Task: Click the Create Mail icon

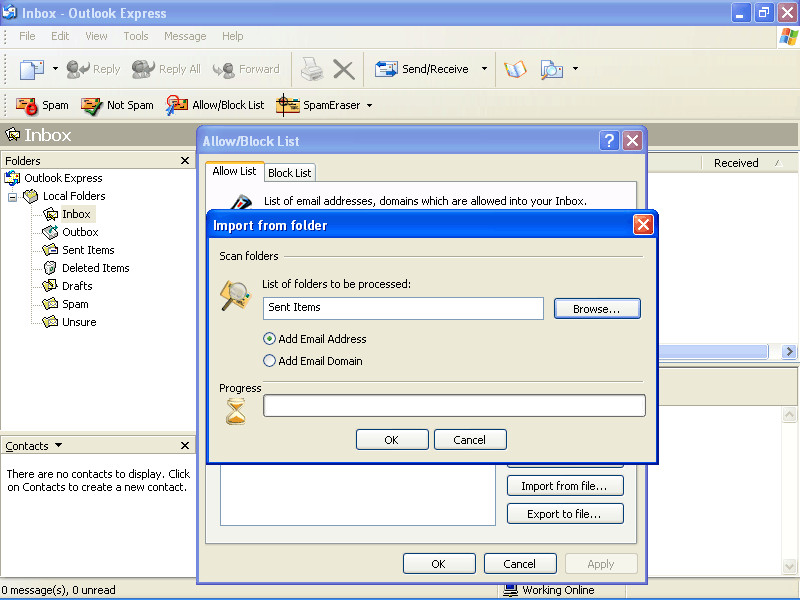Action: [x=31, y=69]
